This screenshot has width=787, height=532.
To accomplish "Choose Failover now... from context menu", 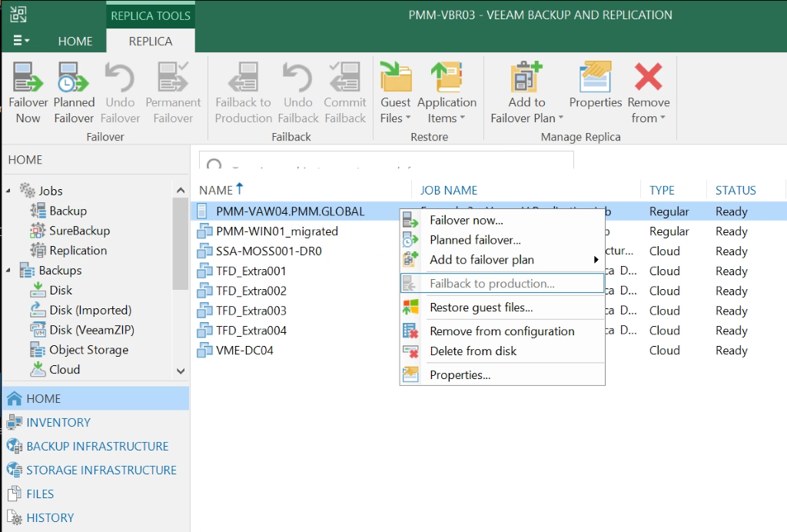I will [502, 220].
